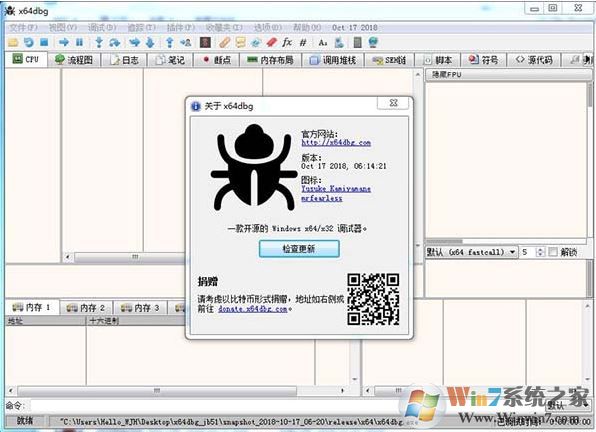This screenshot has width=596, height=432.
Task: Open the 调试 menu
Action: point(102,27)
